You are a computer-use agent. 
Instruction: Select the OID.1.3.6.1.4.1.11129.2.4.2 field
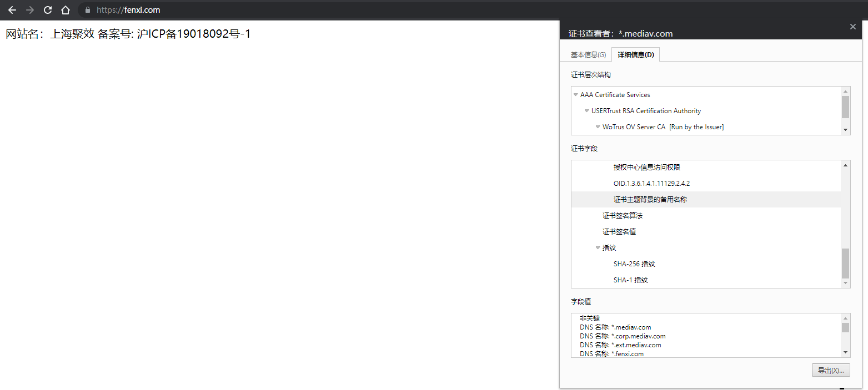[x=651, y=183]
